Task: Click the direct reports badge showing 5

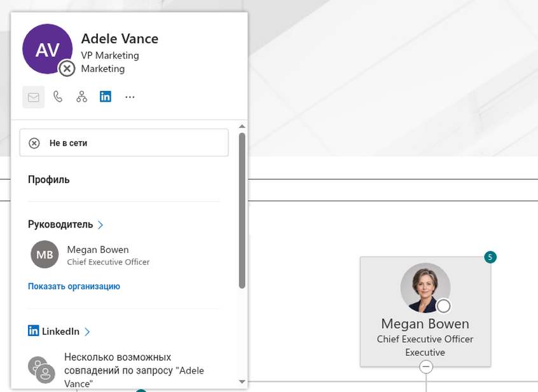Action: (490, 257)
